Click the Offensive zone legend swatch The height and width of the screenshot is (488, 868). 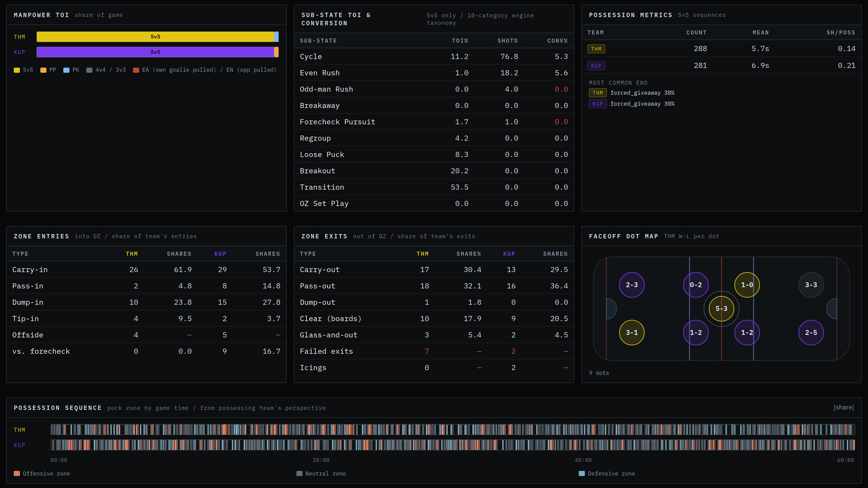tap(17, 474)
